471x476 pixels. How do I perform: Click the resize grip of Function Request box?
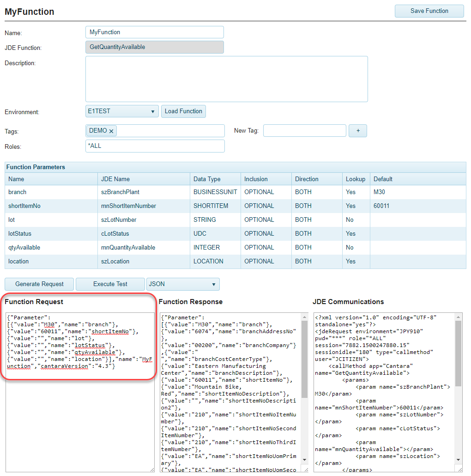click(151, 469)
